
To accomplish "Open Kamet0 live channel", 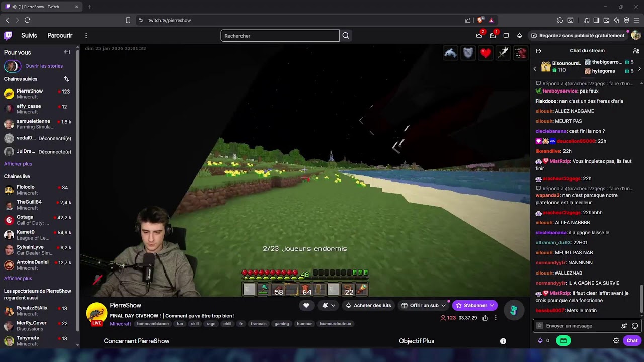I will [39, 235].
